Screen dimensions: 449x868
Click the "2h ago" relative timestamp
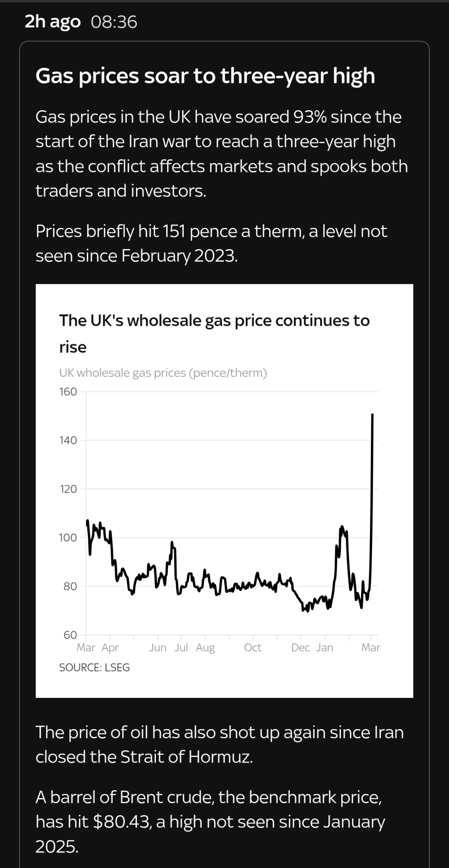tap(53, 22)
